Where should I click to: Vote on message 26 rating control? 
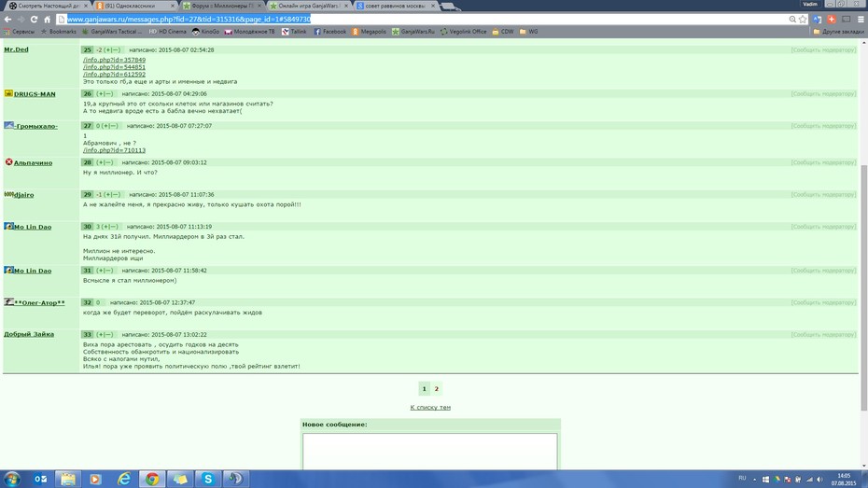105,94
